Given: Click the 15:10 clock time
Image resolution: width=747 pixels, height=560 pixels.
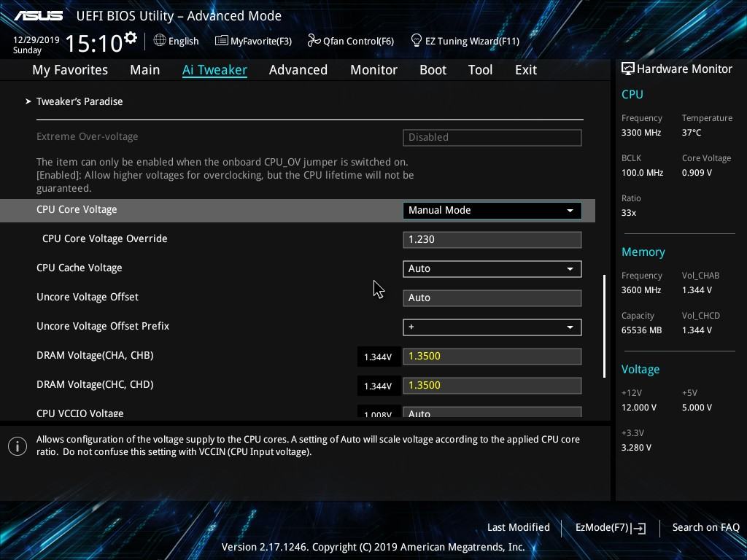Looking at the screenshot, I should 94,43.
